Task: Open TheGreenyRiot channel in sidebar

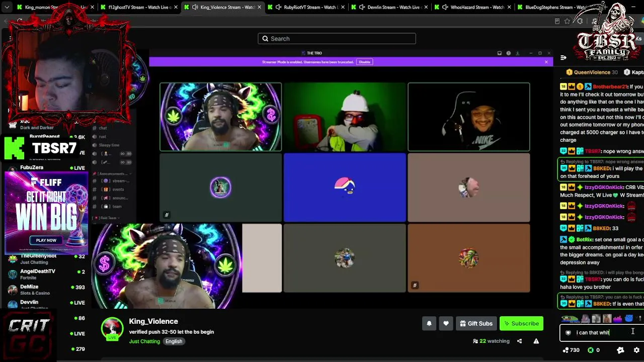Action: point(46,258)
